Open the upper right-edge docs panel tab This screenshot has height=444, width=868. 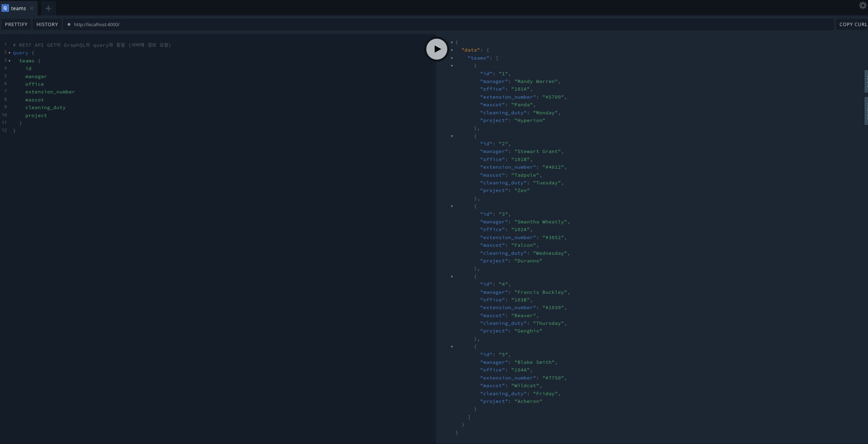coord(866,81)
